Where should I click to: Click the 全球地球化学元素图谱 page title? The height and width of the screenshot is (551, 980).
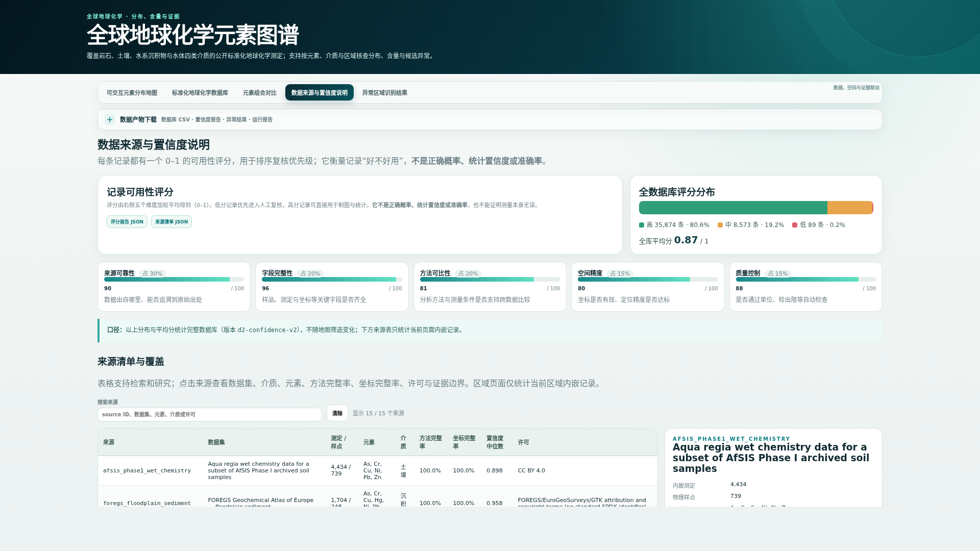point(193,35)
